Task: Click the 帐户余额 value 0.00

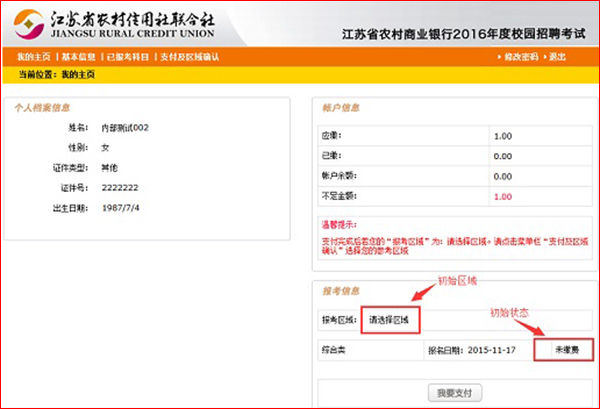Action: [503, 176]
